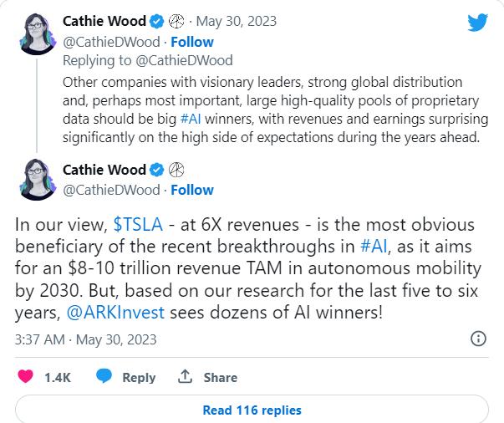Click the Reply speech bubble icon
The image size is (504, 423).
coord(104,377)
